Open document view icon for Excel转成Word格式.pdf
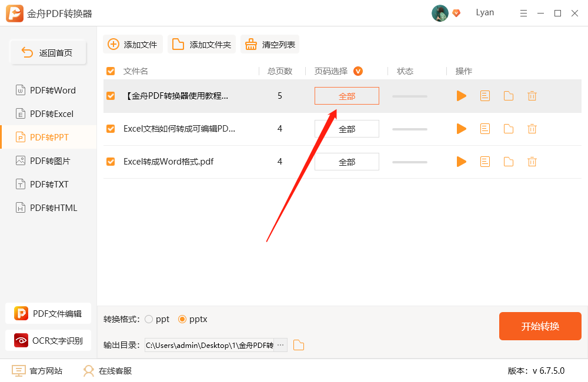 pyautogui.click(x=485, y=162)
